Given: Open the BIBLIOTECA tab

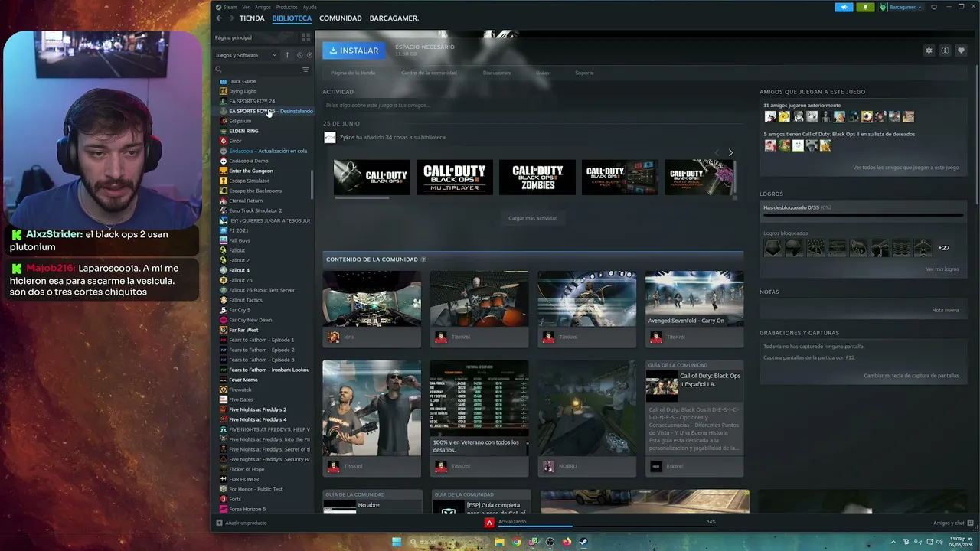Looking at the screenshot, I should pos(292,18).
